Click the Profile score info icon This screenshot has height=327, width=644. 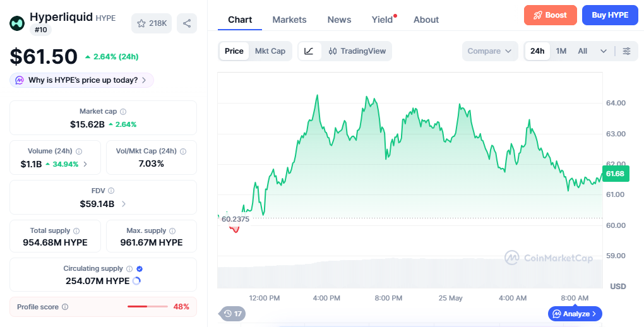(65, 307)
